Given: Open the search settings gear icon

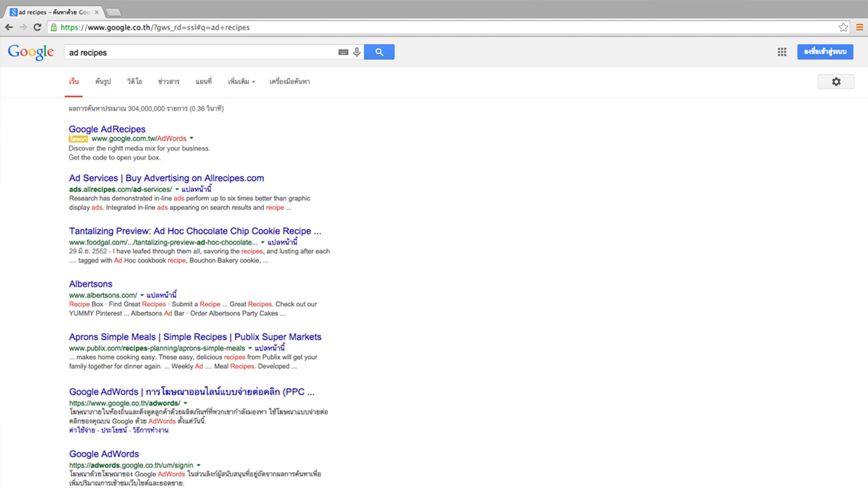Looking at the screenshot, I should coord(836,82).
